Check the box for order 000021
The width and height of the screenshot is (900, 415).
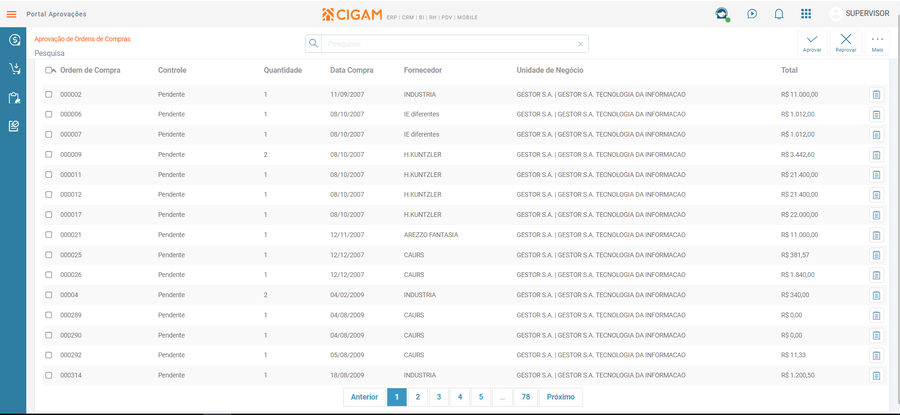pos(49,235)
